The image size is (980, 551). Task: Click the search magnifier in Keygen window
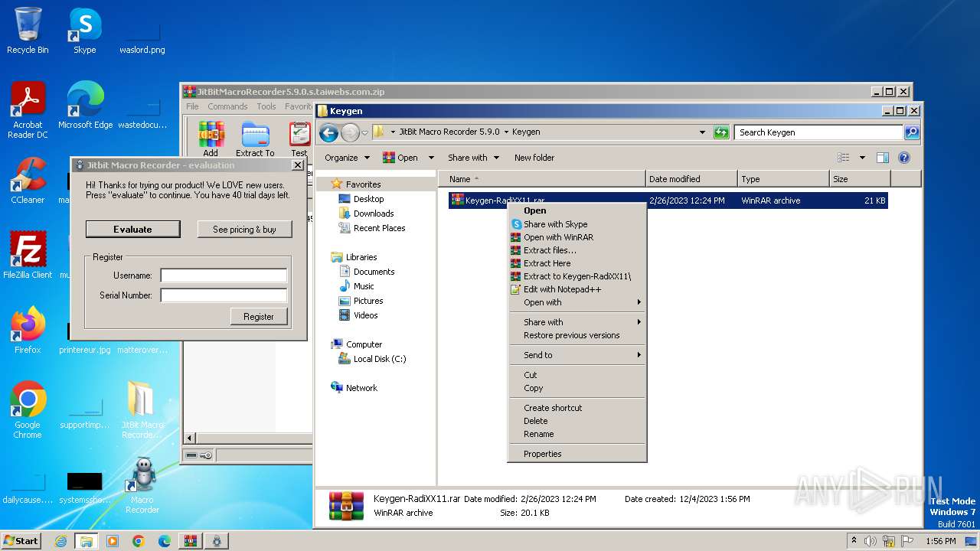[x=911, y=132]
